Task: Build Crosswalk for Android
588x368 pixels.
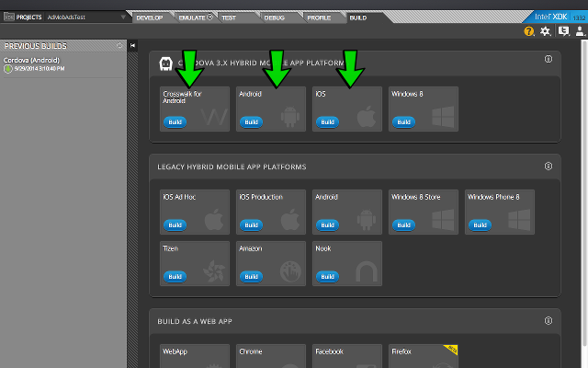Action: point(175,122)
